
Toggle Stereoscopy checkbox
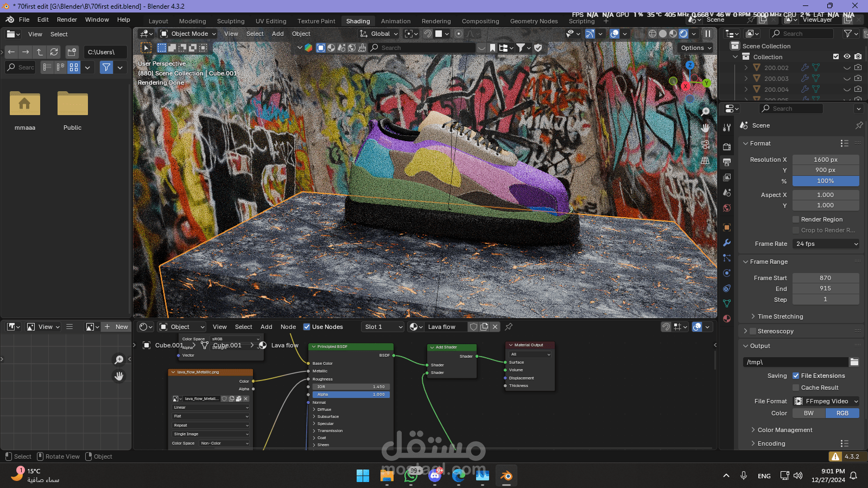coord(752,331)
